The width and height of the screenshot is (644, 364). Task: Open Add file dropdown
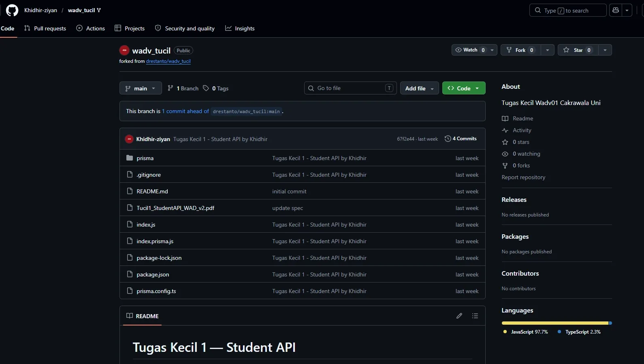(x=419, y=88)
